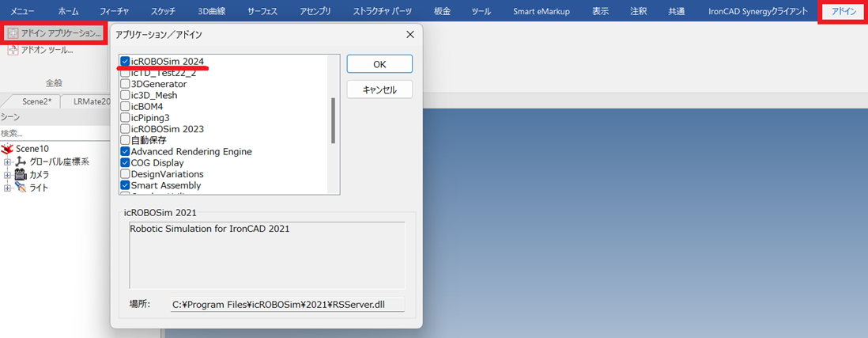
Task: Open the 3D曲線 ribbon tab
Action: click(x=211, y=11)
